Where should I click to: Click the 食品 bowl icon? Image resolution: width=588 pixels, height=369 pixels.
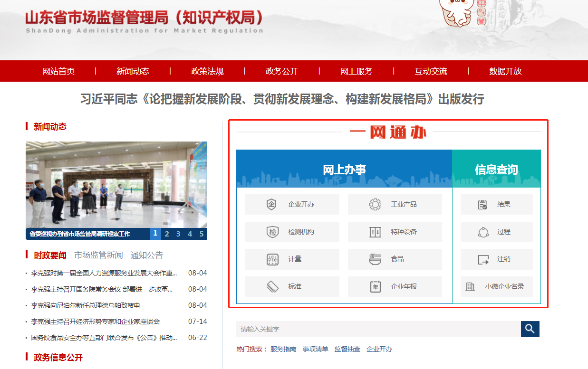(375, 259)
